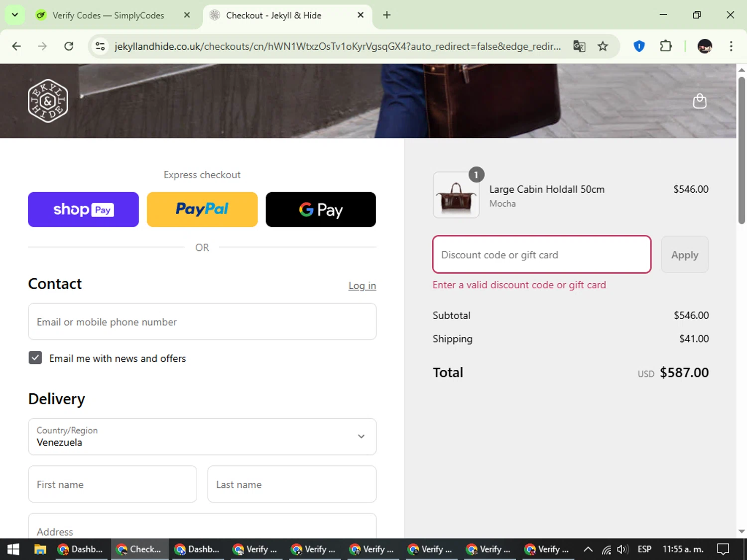Open the translate page icon
The width and height of the screenshot is (747, 560).
tap(579, 46)
